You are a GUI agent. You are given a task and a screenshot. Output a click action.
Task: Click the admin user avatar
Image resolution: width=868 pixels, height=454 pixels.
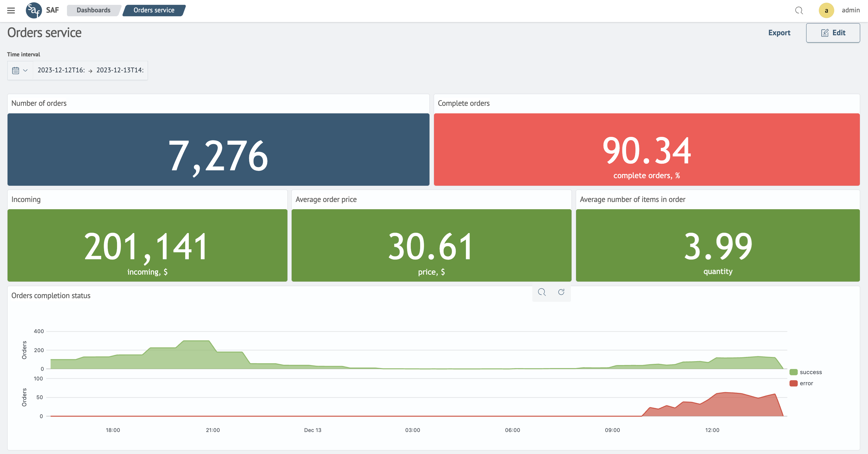pos(826,11)
